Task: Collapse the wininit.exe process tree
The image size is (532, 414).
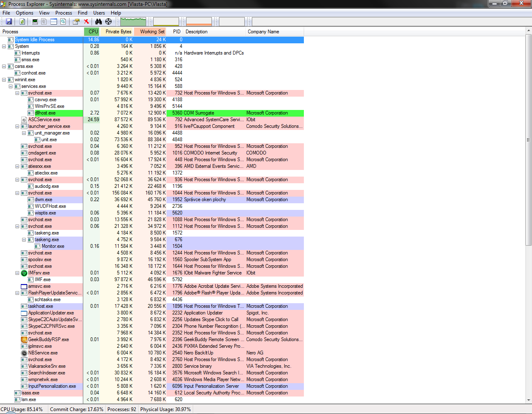Action: pyautogui.click(x=4, y=80)
